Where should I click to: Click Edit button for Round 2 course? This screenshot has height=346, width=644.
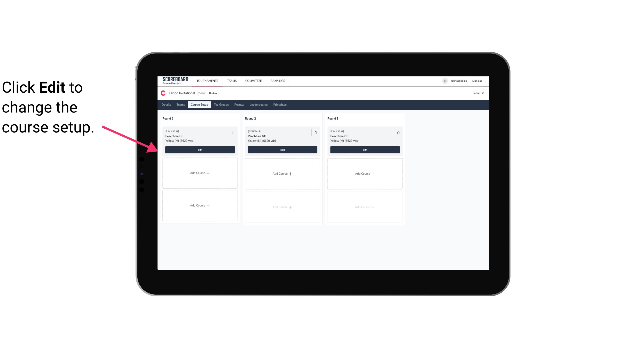coord(282,149)
